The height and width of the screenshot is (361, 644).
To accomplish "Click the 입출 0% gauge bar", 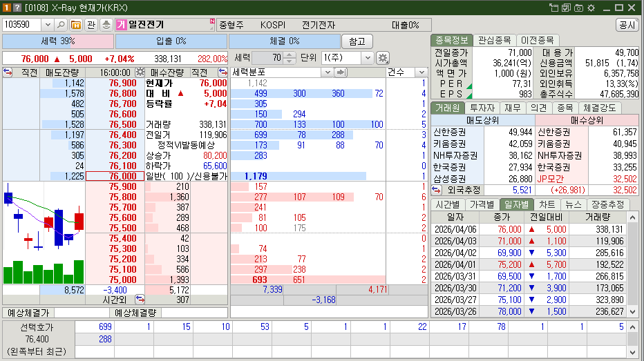I will [171, 41].
